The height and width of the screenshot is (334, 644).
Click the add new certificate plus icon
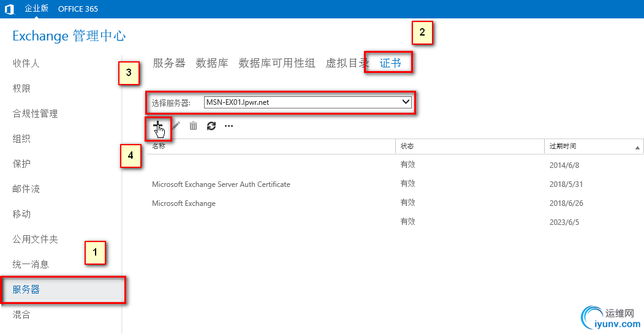tap(157, 126)
